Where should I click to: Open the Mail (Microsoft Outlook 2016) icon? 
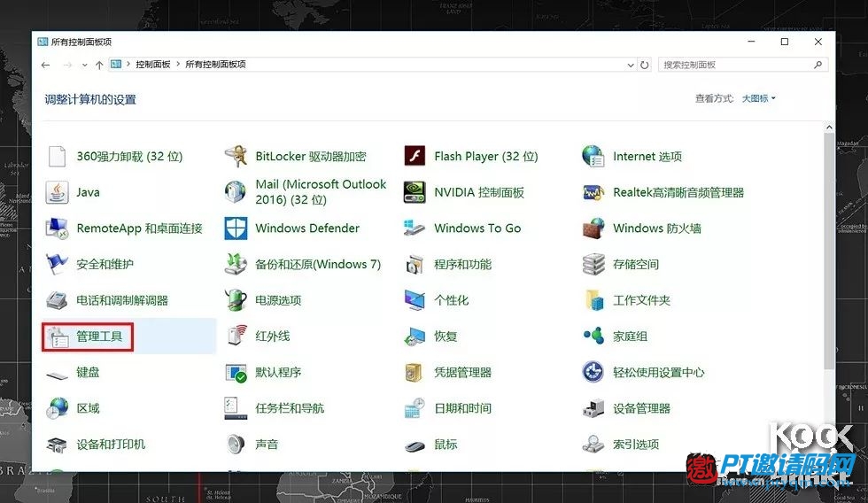click(236, 192)
